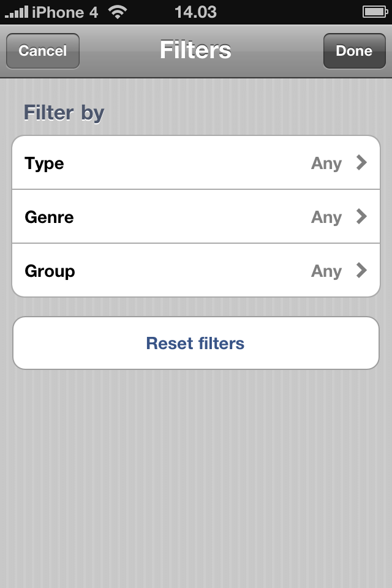This screenshot has width=392, height=588.
Task: Tap the Cancel button
Action: pyautogui.click(x=43, y=51)
